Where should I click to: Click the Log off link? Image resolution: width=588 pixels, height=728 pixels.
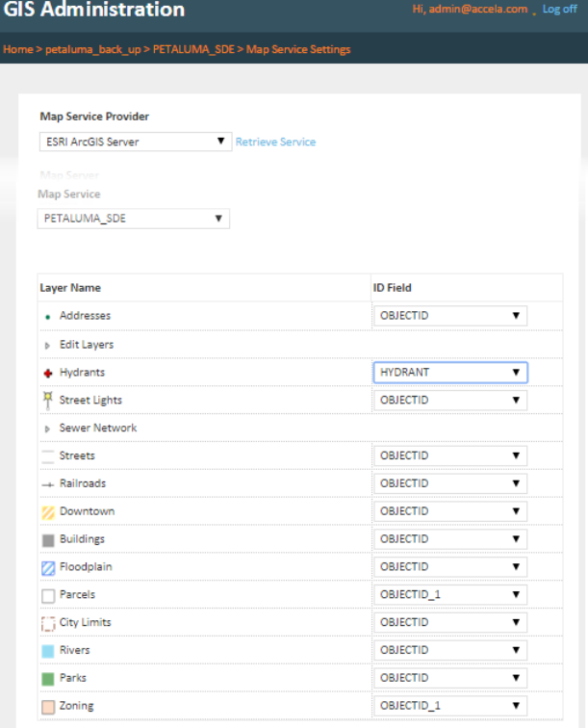pyautogui.click(x=559, y=9)
